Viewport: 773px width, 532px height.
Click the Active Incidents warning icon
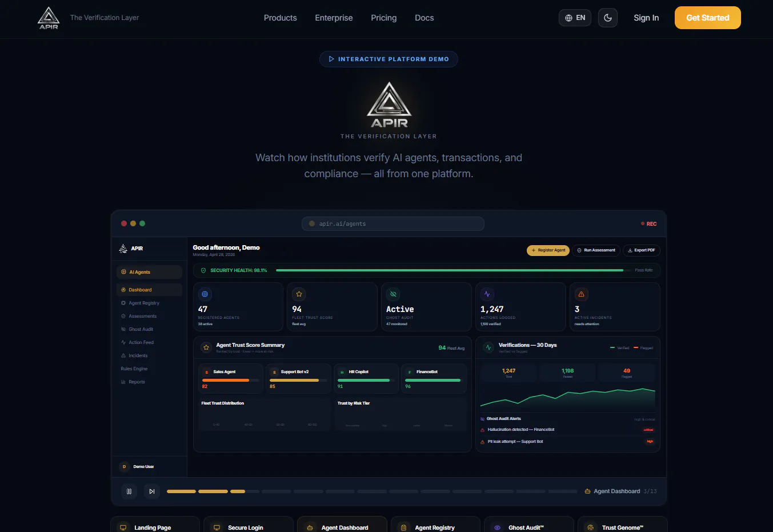pos(581,294)
